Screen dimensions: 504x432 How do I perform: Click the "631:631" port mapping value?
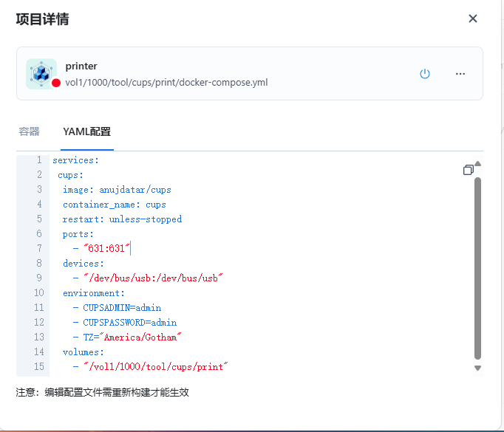(106, 248)
